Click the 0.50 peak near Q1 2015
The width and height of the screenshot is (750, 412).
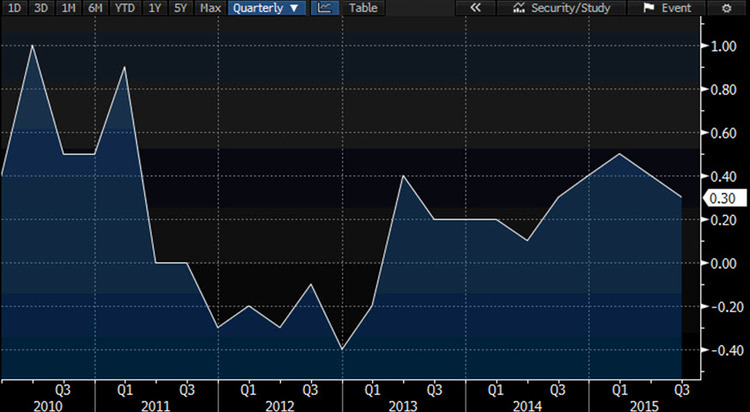click(620, 154)
